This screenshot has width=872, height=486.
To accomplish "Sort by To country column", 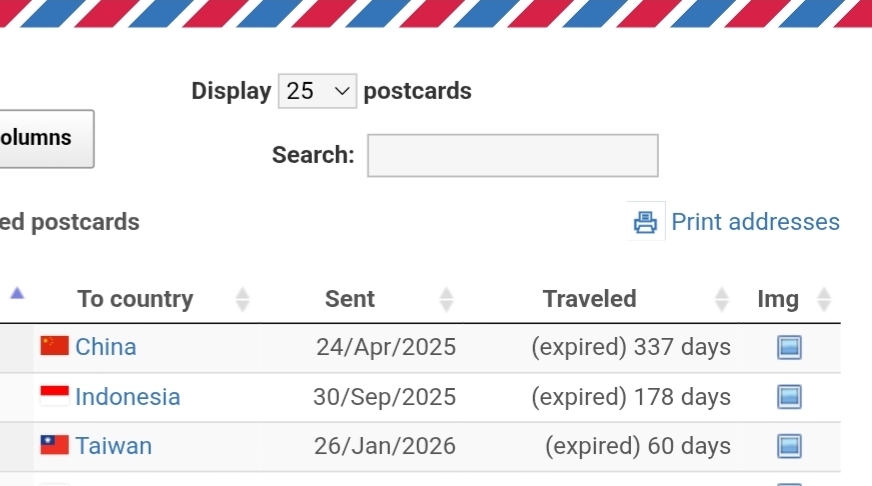I will (135, 299).
